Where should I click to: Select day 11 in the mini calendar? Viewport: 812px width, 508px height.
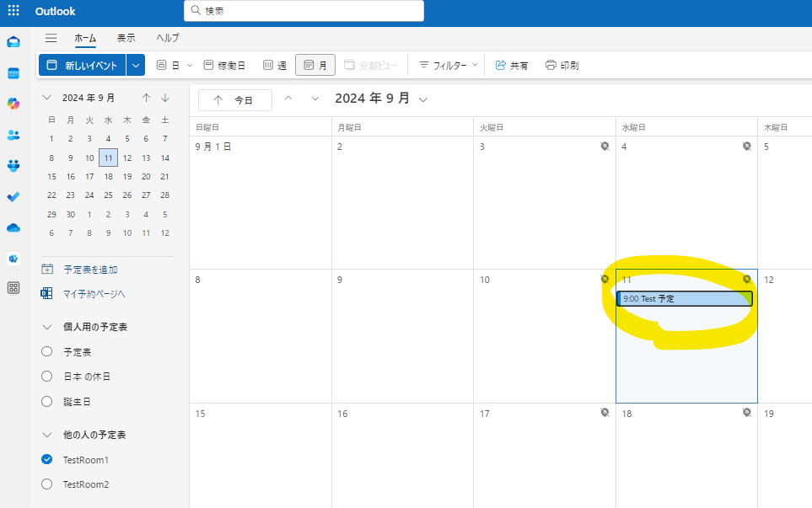tap(108, 158)
